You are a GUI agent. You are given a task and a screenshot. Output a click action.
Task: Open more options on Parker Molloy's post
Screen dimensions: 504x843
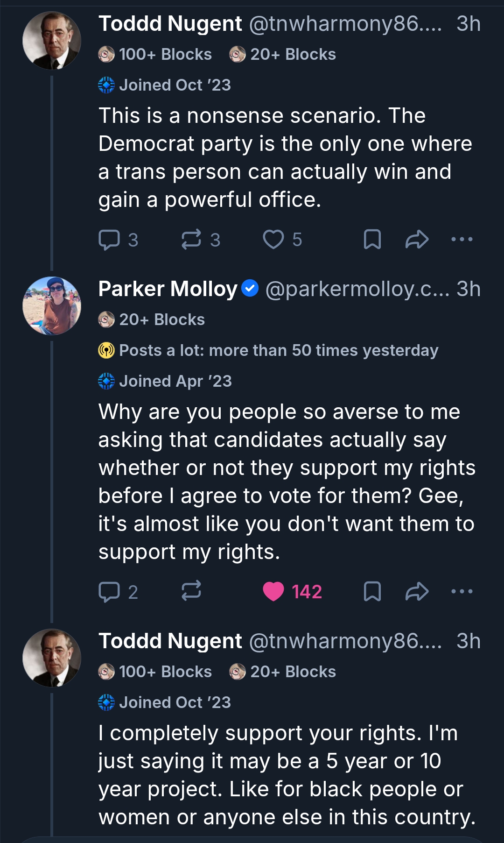click(x=462, y=592)
